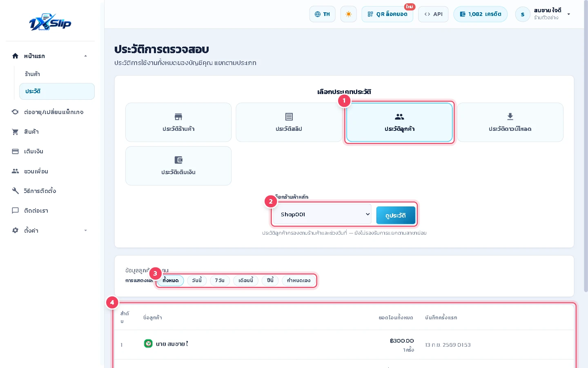Switch to the ประวัติสลิป history type
Viewport: 588px width, 368px height.
click(289, 122)
